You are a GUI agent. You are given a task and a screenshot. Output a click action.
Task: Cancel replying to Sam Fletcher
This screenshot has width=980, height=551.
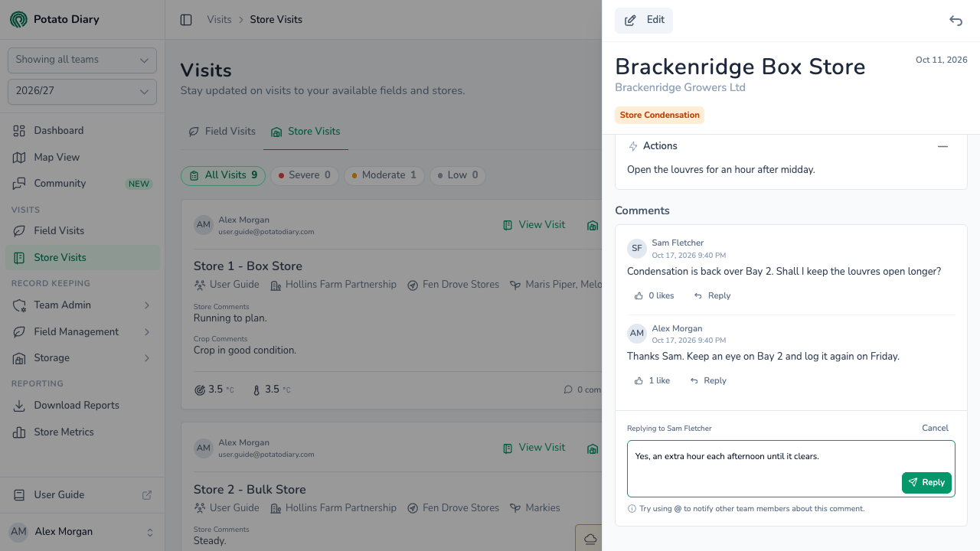(x=935, y=429)
